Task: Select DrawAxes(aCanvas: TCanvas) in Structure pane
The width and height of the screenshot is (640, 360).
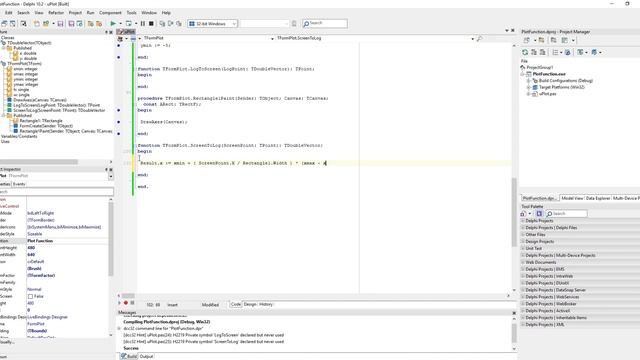Action: (x=40, y=100)
